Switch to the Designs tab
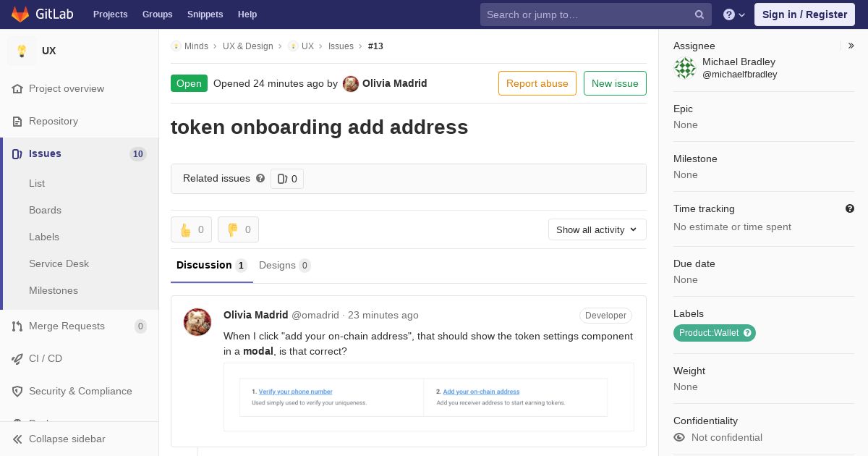This screenshot has width=868, height=456. 285,265
